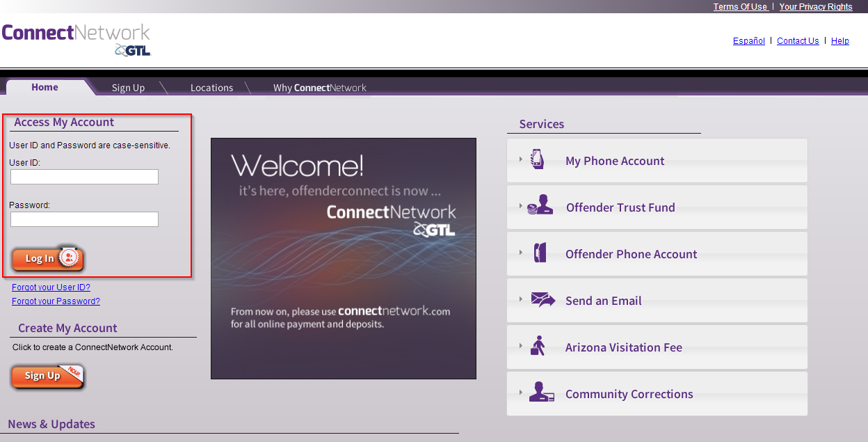This screenshot has width=868, height=442.
Task: Expand the Arizona Visitation Fee arrow
Action: (520, 346)
